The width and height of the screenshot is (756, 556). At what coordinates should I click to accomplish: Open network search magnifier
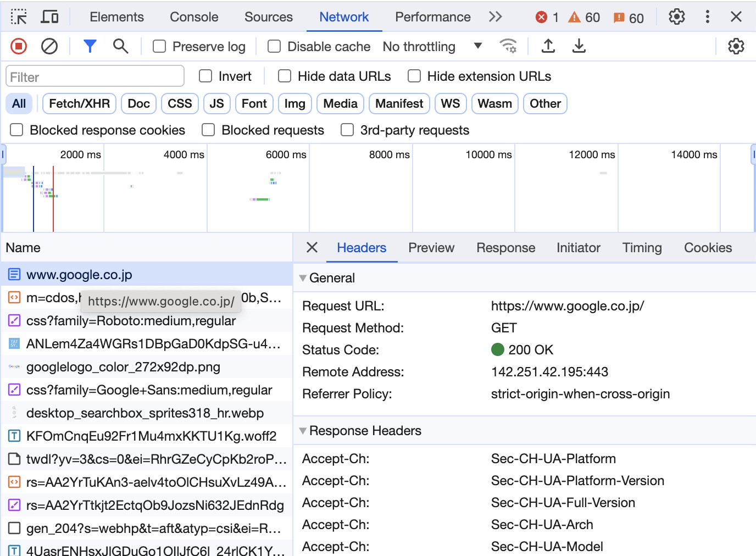(121, 47)
